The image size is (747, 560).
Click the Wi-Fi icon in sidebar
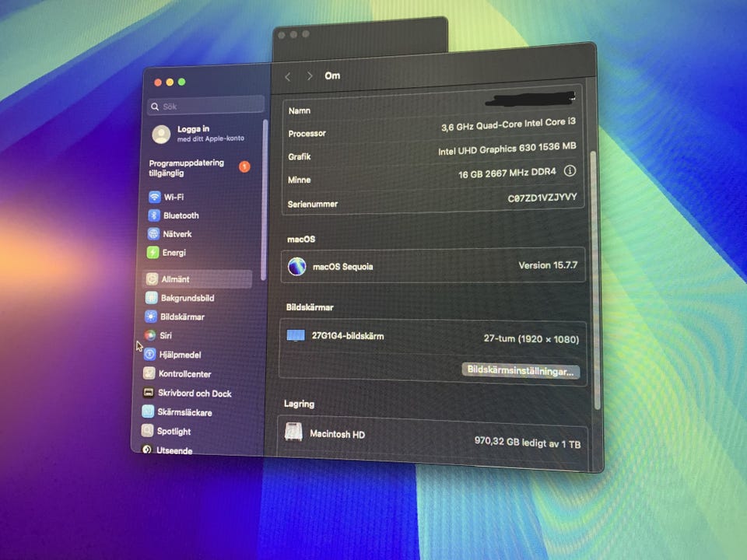tap(154, 197)
